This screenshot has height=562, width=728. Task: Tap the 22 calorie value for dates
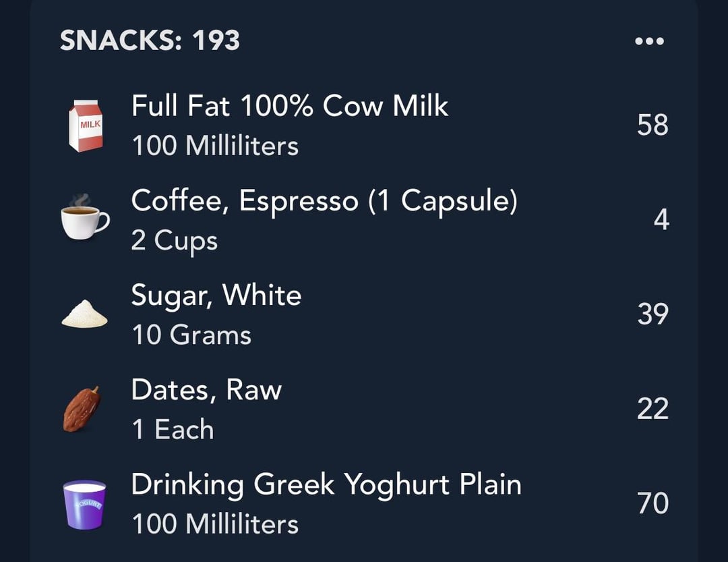(653, 409)
